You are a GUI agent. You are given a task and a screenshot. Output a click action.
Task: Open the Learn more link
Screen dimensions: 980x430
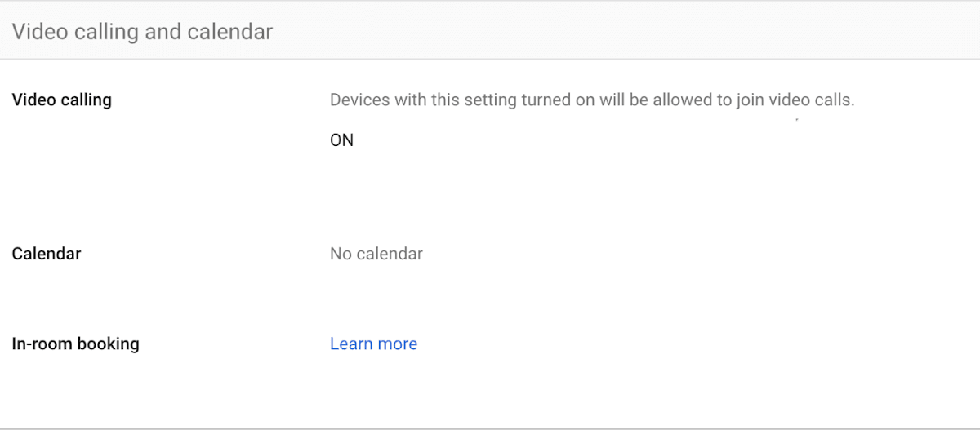pyautogui.click(x=373, y=344)
